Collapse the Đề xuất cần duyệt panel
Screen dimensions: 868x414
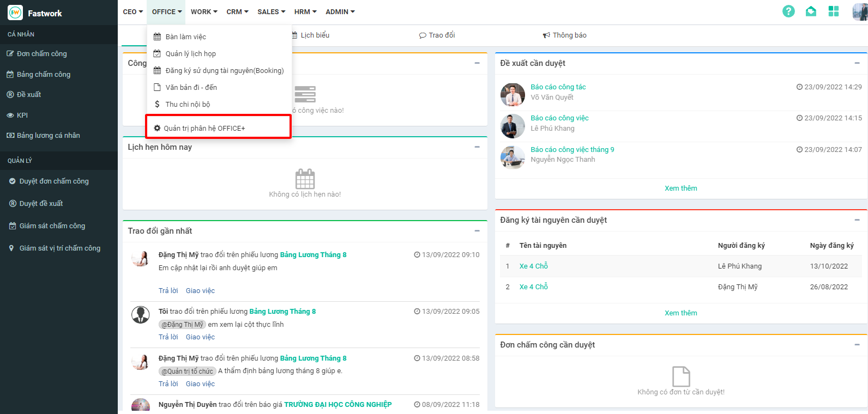click(857, 63)
